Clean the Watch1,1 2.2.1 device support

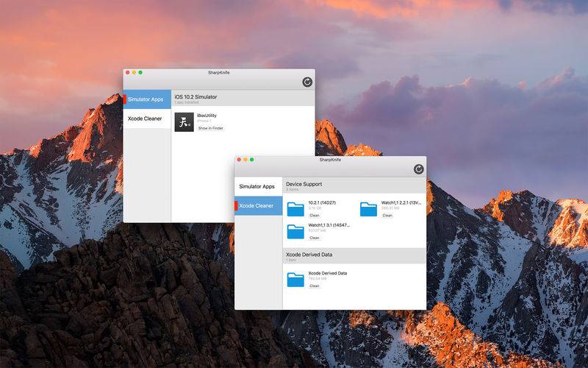coord(387,215)
